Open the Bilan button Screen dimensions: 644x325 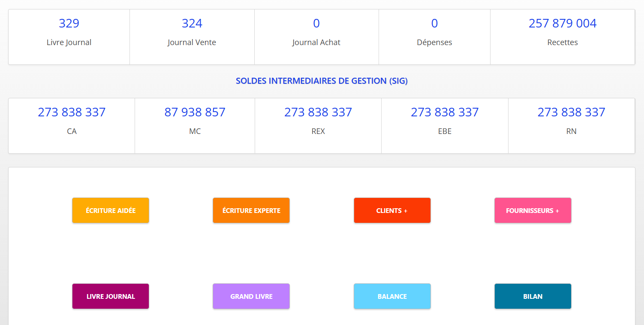[x=533, y=296]
